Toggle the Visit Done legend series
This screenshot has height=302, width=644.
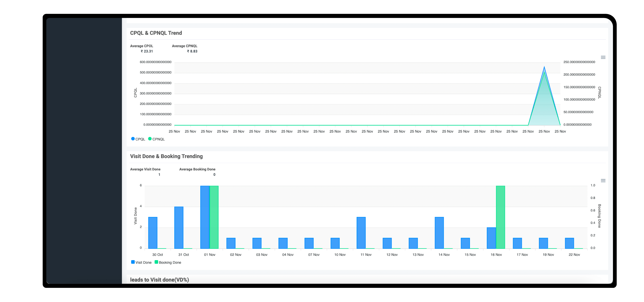[141, 262]
